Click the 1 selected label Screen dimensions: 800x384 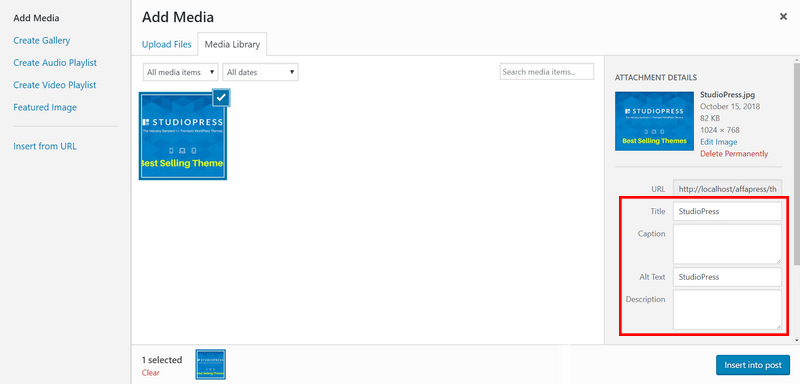(162, 360)
